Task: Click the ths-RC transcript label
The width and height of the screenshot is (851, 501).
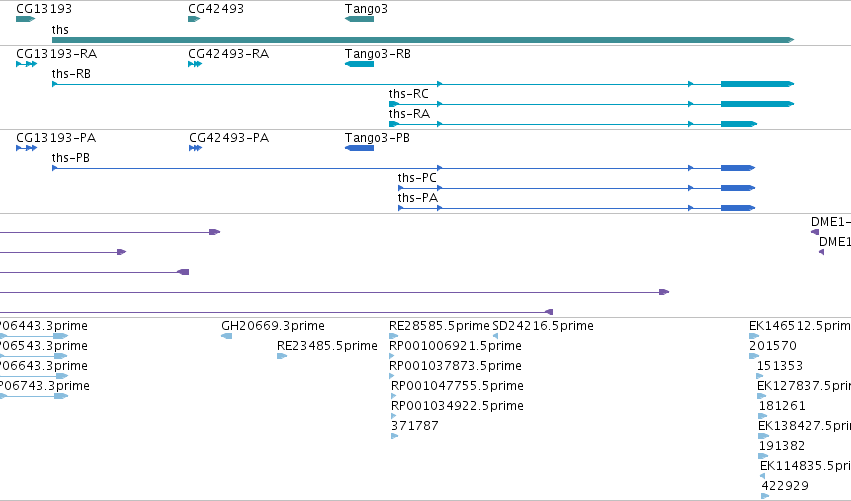Action: pyautogui.click(x=409, y=94)
